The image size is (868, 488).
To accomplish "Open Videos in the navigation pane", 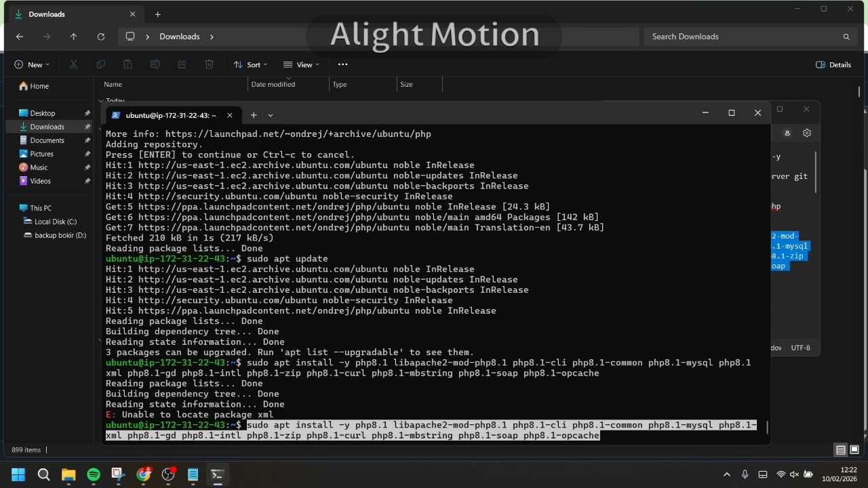I will point(40,181).
